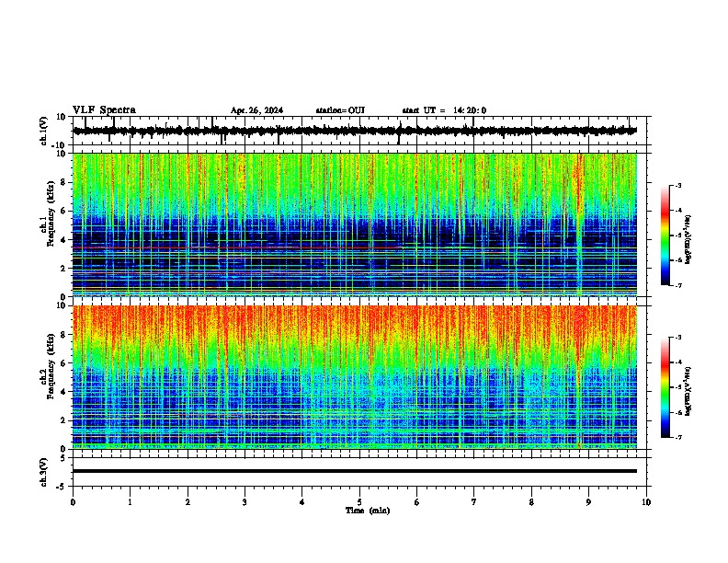728x563 pixels.
Task: Click the "log(PSD)" label beside ch.2 colorbar
Action: pos(688,391)
